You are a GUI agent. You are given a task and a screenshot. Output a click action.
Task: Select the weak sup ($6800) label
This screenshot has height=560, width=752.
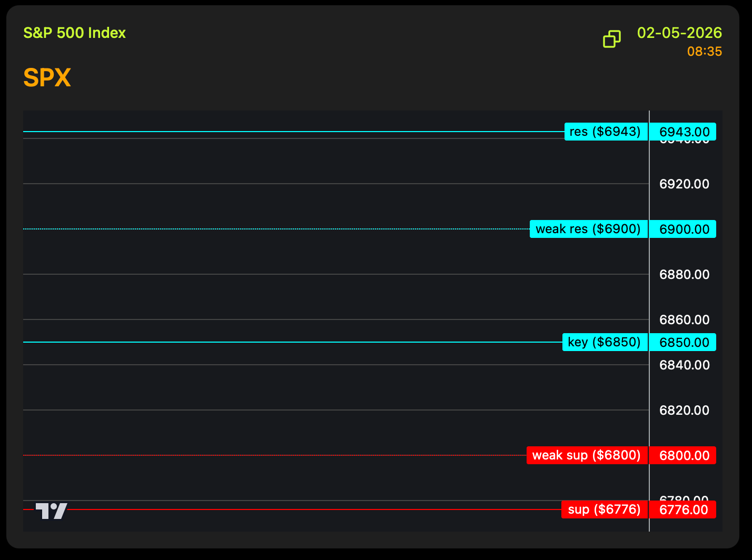coord(587,455)
